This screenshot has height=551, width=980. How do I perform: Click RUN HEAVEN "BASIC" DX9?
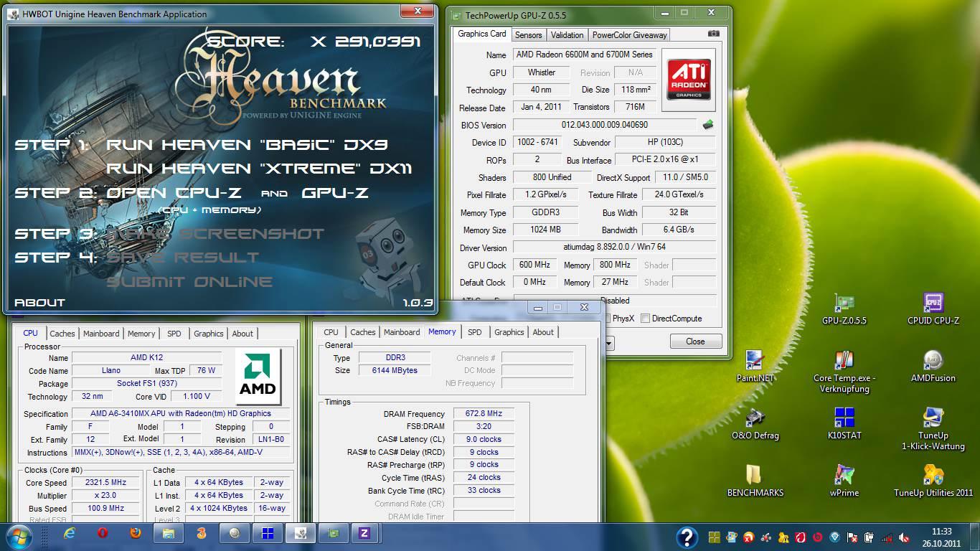[x=248, y=144]
